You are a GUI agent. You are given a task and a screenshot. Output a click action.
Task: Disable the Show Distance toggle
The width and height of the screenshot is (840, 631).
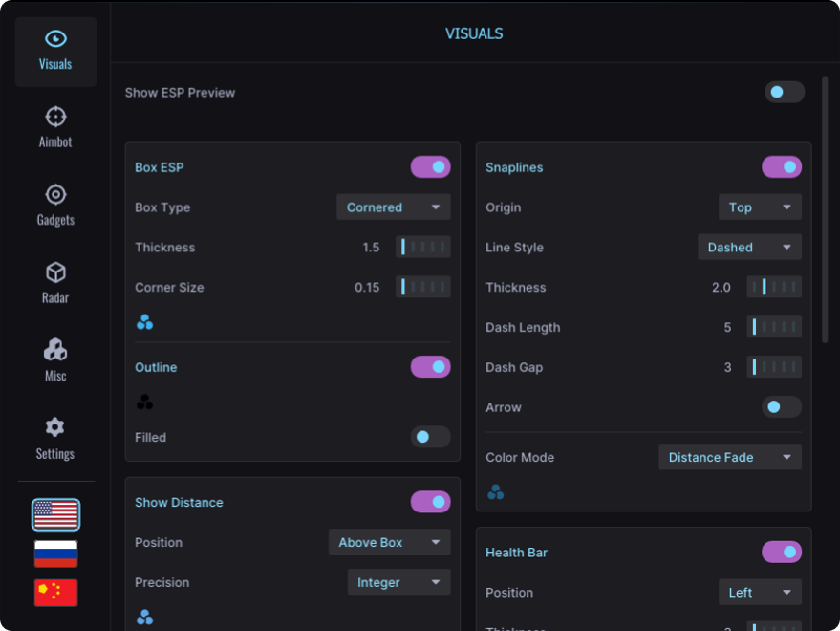click(430, 502)
